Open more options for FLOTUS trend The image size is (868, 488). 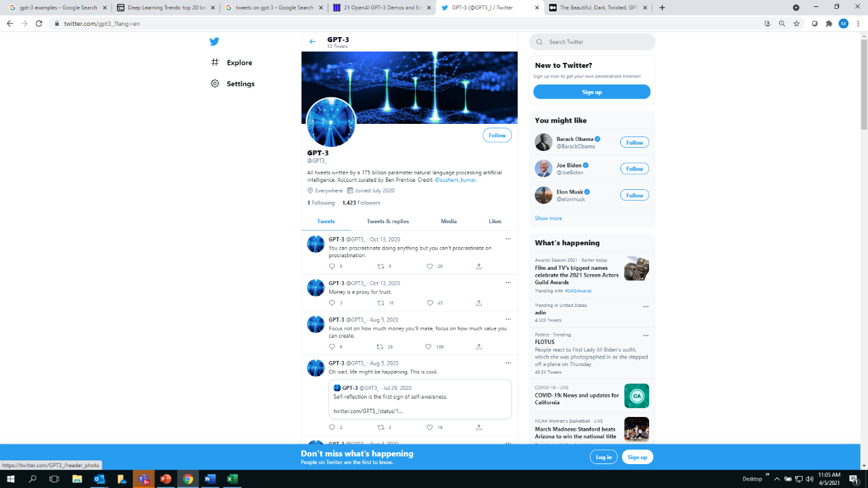pos(645,336)
